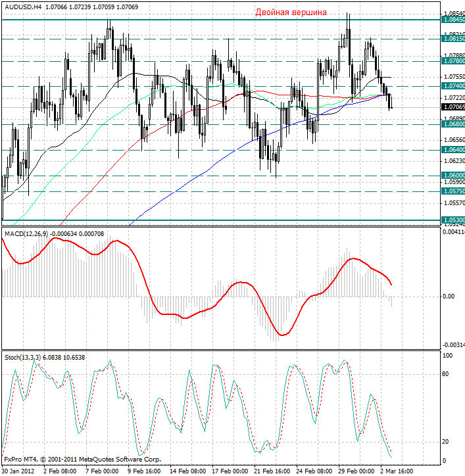
Task: Click the 1.06400 price level label
Action: pos(454,150)
